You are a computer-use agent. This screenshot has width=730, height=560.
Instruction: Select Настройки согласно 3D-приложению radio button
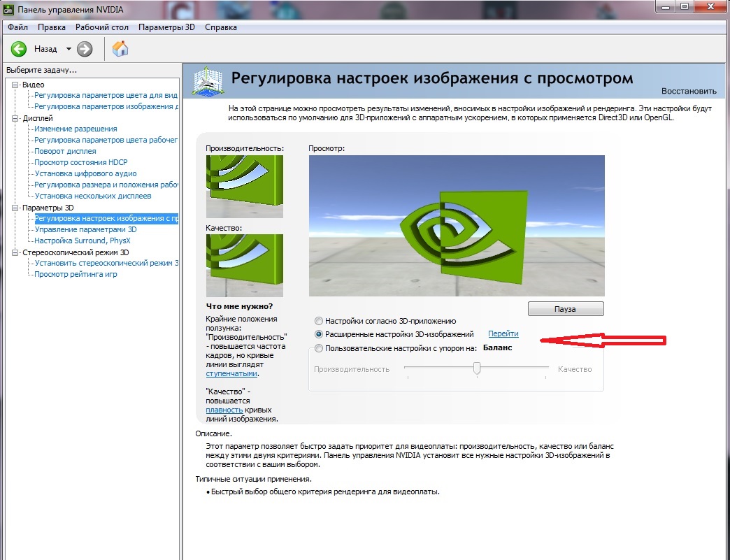[318, 321]
